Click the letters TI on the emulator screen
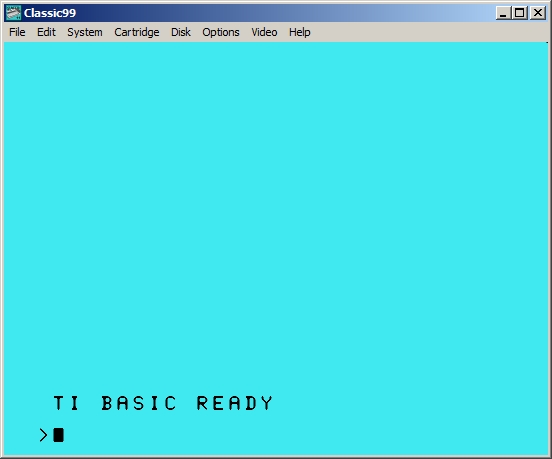552x459 pixels. (66, 403)
